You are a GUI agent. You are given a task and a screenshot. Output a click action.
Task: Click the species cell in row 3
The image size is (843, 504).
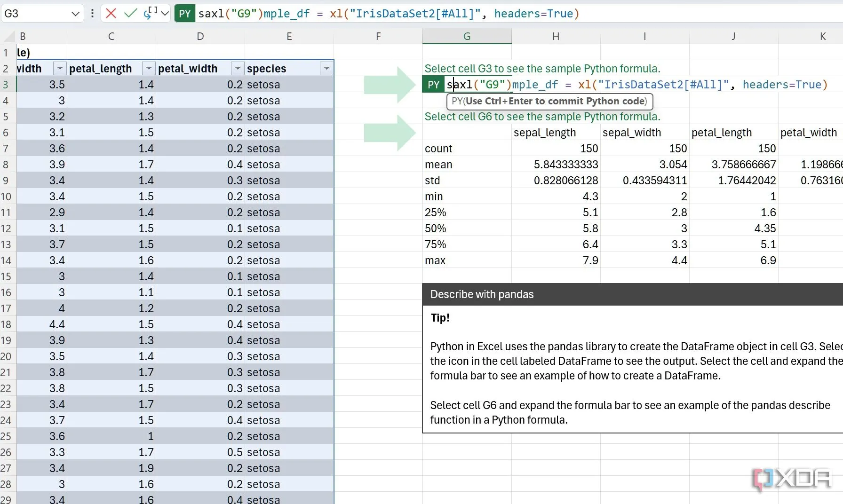[x=289, y=85]
